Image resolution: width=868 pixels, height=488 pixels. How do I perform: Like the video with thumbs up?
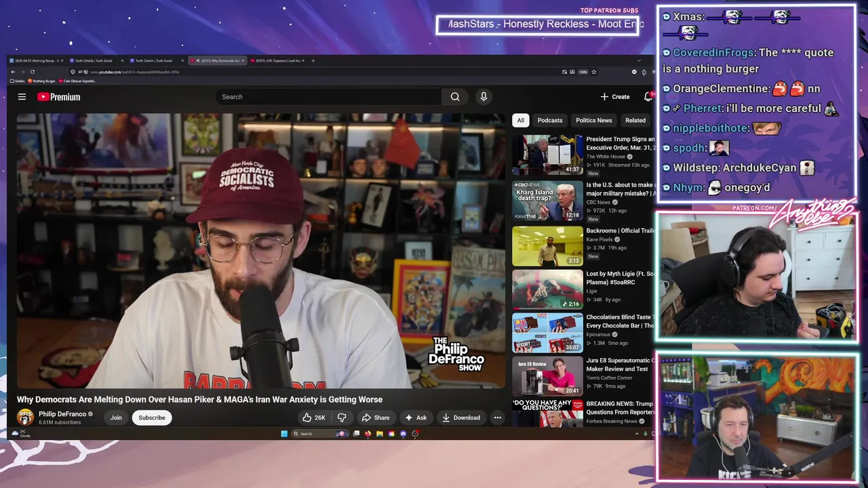[313, 418]
